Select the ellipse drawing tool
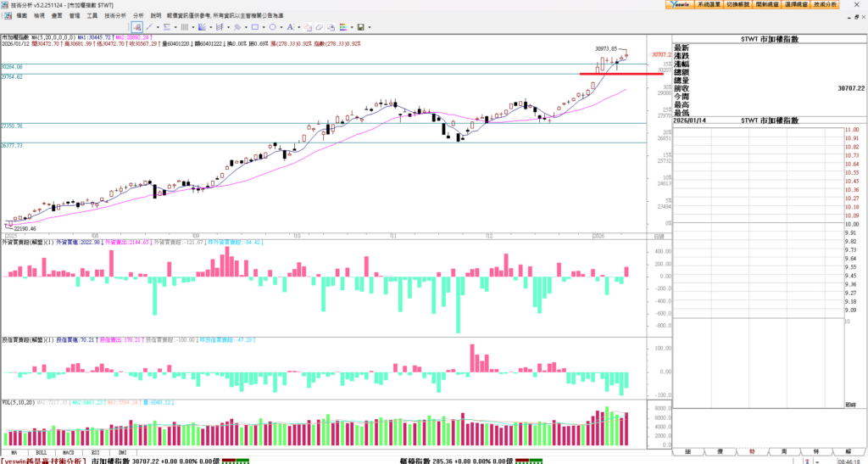This screenshot has height=464, width=868. 272,27
